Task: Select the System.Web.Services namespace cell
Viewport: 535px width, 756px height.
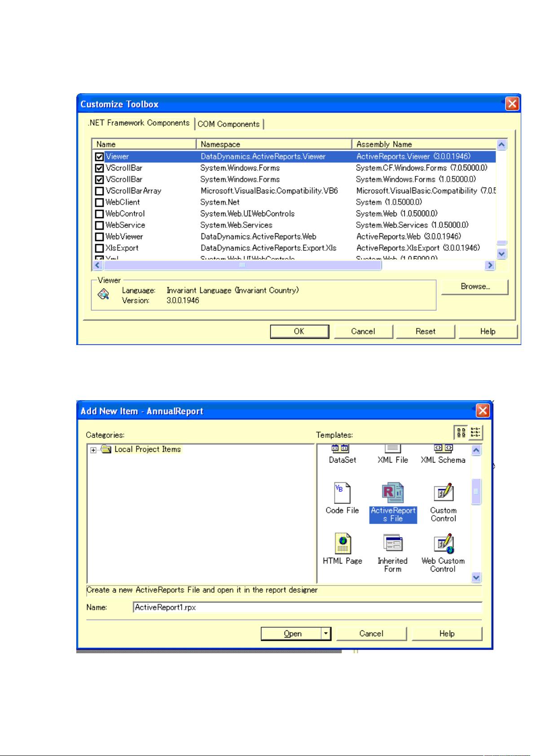Action: click(x=237, y=225)
